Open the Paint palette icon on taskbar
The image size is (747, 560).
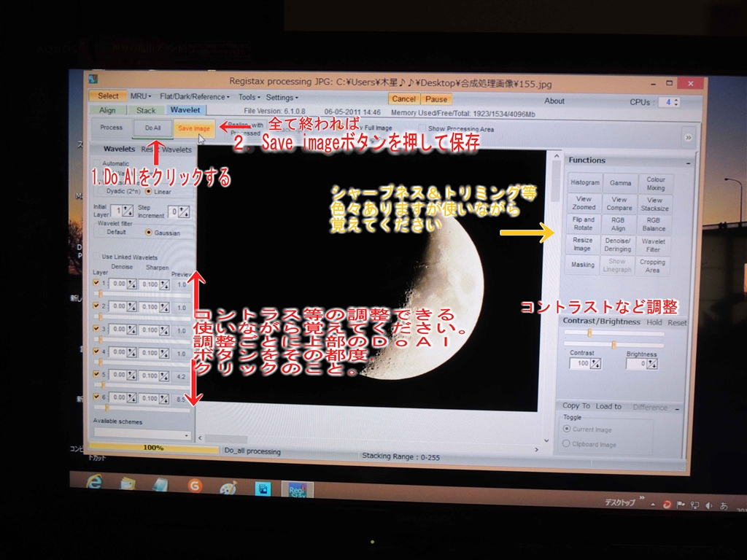point(228,488)
